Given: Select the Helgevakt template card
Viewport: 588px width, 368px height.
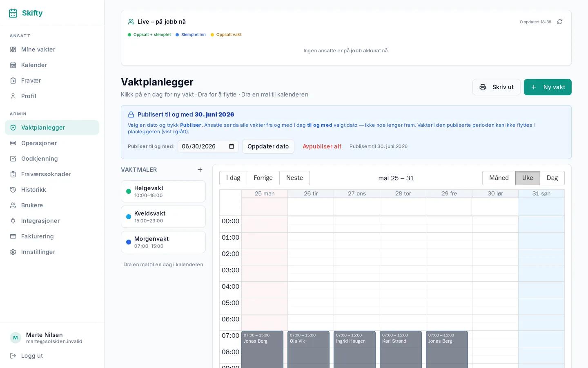Looking at the screenshot, I should (163, 191).
